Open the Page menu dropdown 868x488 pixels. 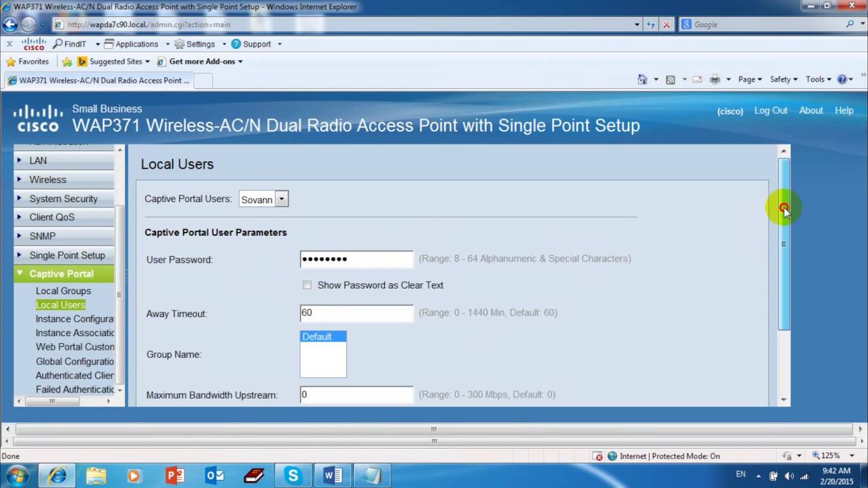750,79
